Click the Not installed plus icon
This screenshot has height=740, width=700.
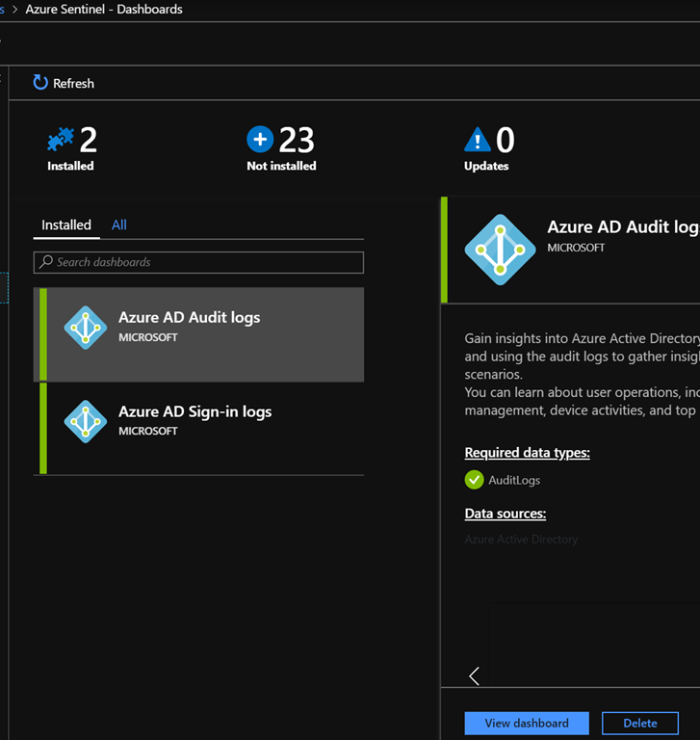260,141
